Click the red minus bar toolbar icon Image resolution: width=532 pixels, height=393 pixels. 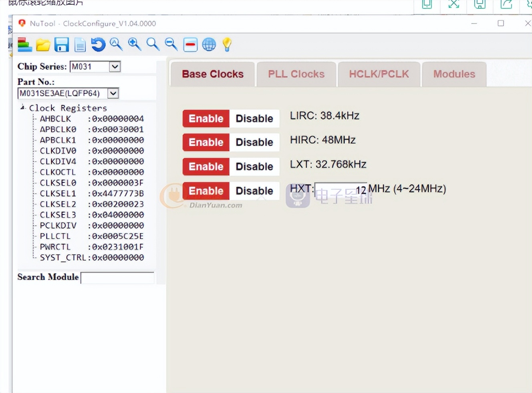(x=190, y=45)
